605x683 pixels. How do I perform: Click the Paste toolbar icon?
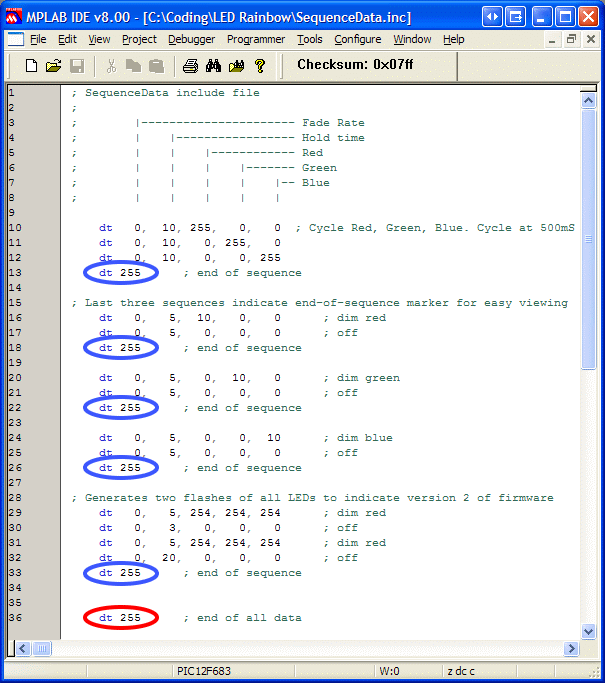click(155, 66)
